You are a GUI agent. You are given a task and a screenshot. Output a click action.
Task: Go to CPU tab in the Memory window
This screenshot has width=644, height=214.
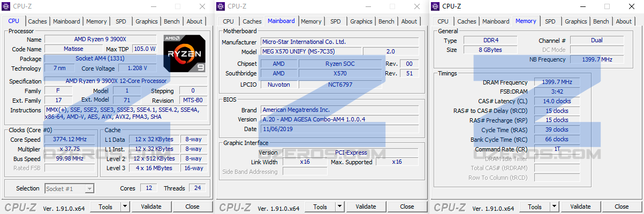coord(443,21)
